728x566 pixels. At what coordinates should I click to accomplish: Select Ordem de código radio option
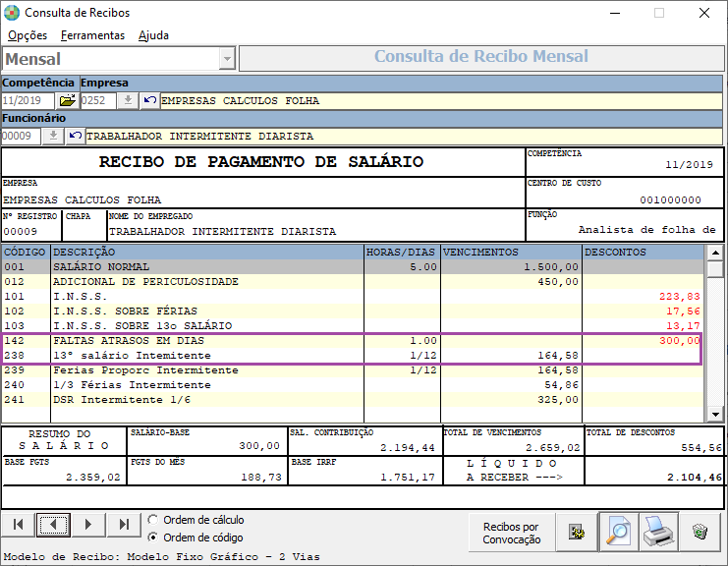click(x=196, y=538)
